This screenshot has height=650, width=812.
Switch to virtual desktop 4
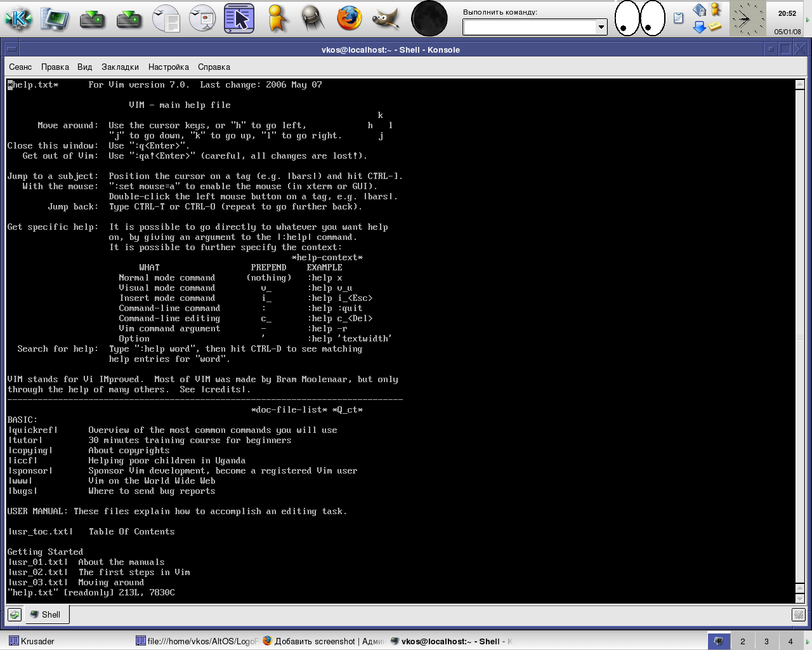790,641
